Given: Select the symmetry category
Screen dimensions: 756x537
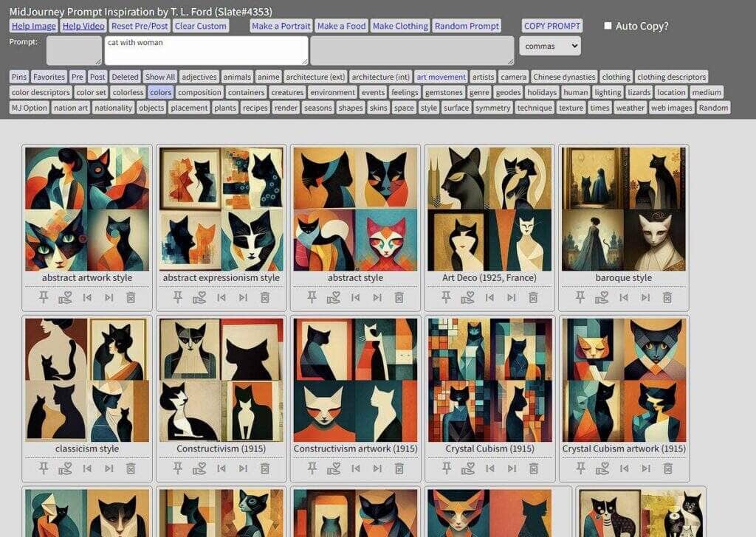Looking at the screenshot, I should (492, 108).
